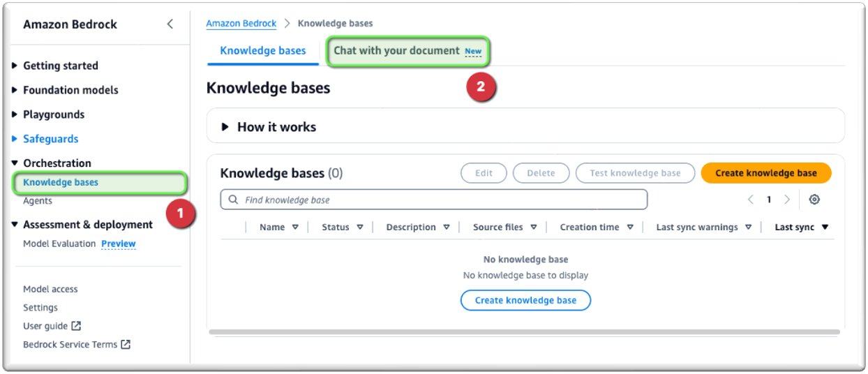Sort by Source files column arrow
This screenshot has height=374, width=868.
(533, 227)
